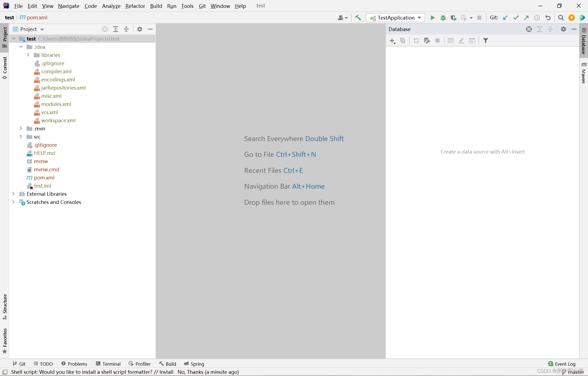Click the Build project hammer icon

click(x=358, y=18)
